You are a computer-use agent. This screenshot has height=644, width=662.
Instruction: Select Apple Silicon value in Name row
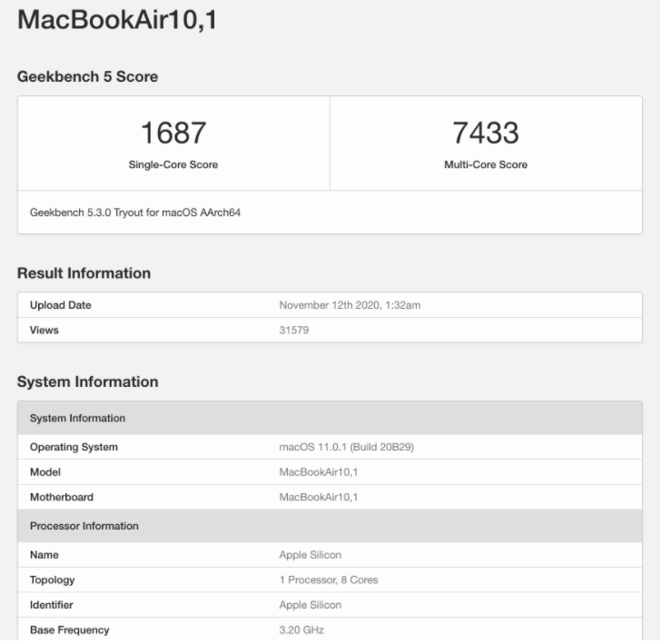(311, 555)
